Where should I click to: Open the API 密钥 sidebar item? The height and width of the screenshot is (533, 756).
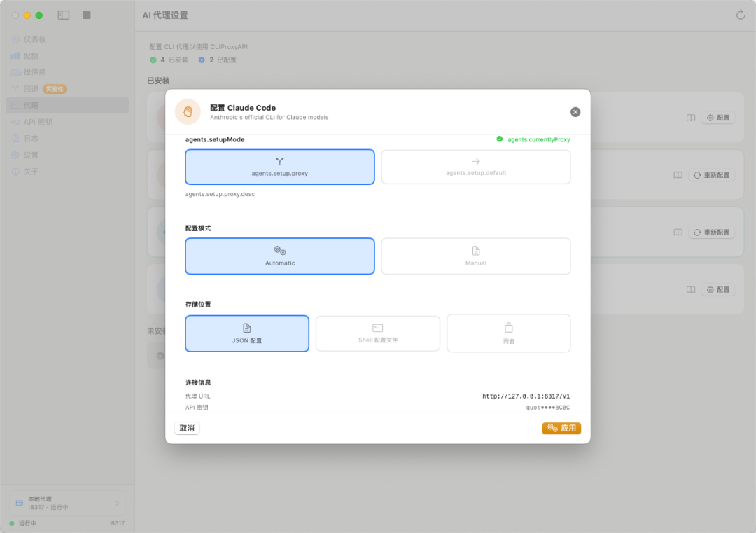[x=38, y=122]
